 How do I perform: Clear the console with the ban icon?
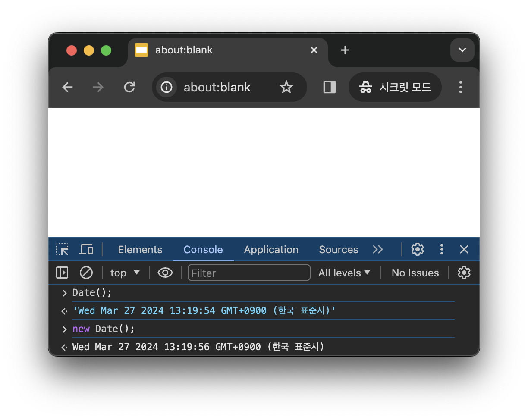tap(86, 273)
